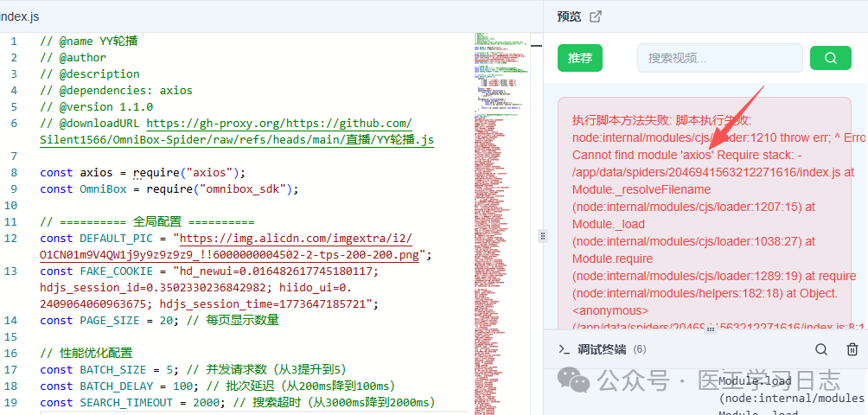Click the debug terminal search icon
Screen dimensions: 868x415
821,349
